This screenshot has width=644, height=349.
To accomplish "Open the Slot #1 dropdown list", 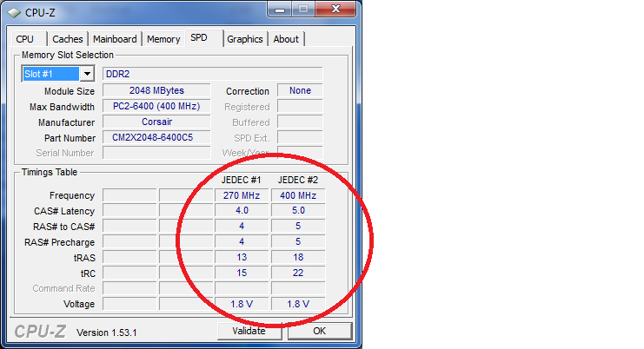I will click(x=86, y=74).
